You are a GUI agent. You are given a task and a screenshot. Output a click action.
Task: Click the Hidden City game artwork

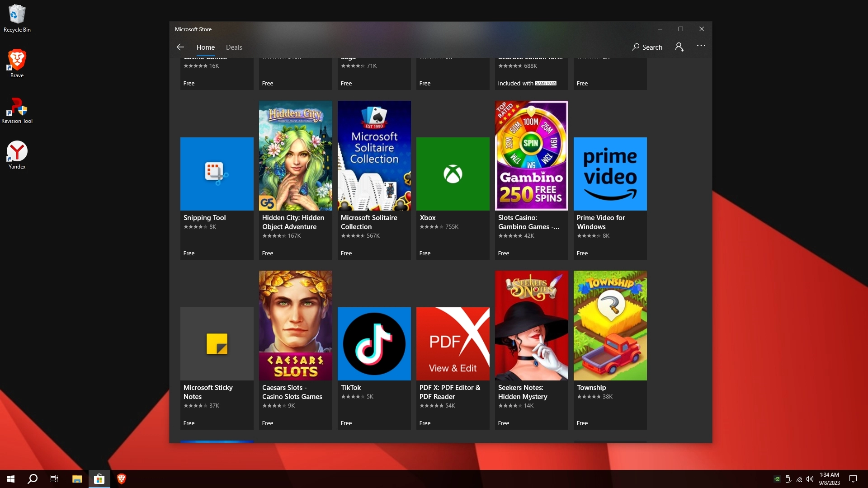pyautogui.click(x=295, y=155)
